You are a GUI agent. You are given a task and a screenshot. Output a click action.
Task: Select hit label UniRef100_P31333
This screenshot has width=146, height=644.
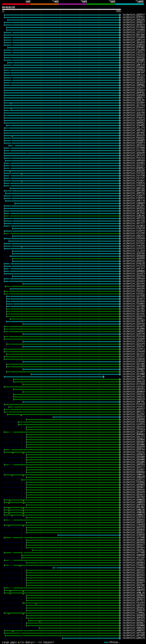pos(134,55)
